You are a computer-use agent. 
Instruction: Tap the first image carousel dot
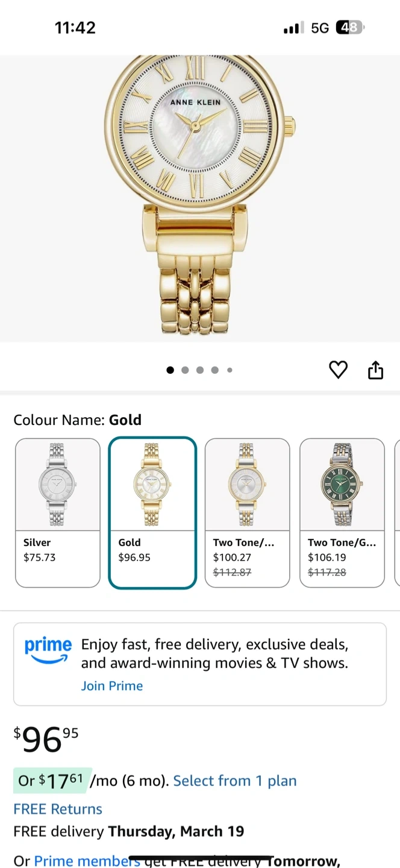(x=170, y=370)
